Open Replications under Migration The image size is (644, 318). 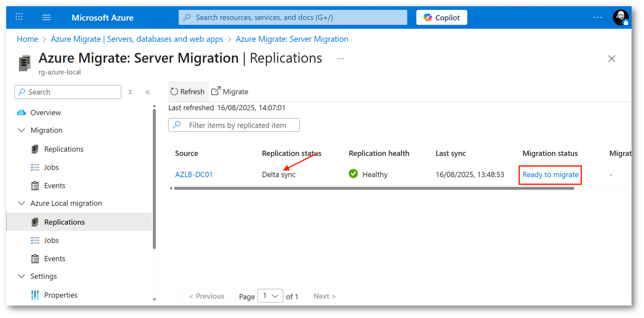click(64, 149)
